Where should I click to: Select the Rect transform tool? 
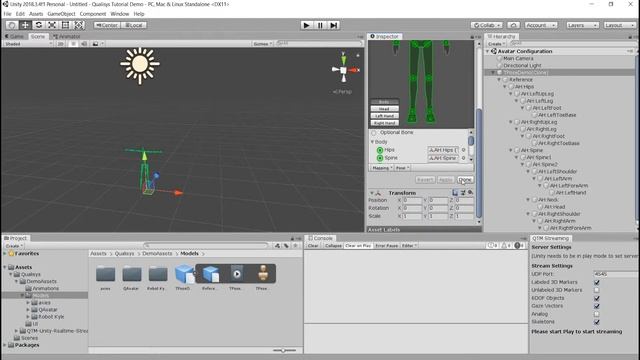tap(65, 25)
